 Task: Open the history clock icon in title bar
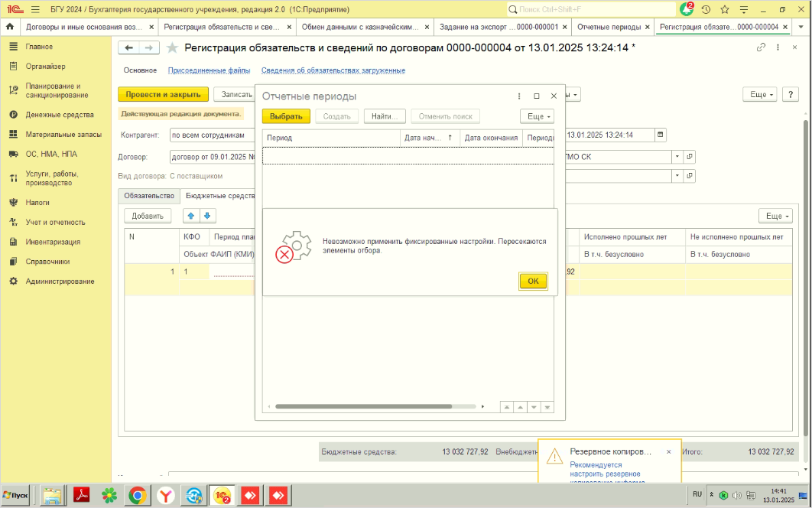706,9
